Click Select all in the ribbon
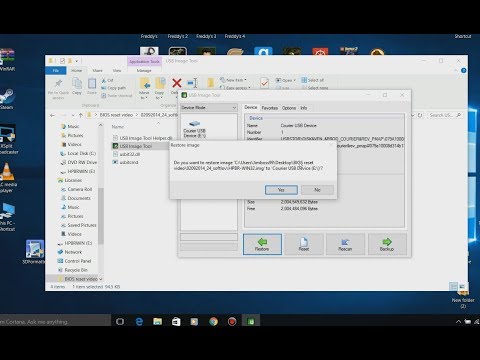Image resolution: width=480 pixels, height=360 pixels. pos(313,80)
